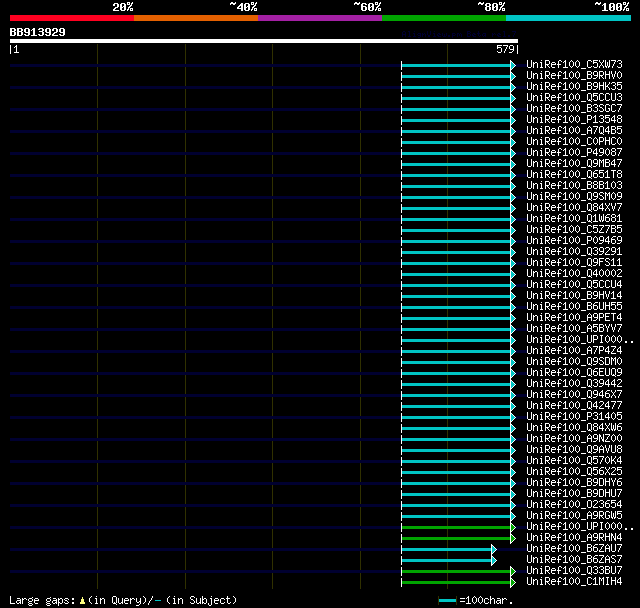640x608 pixels.
Task: Click the UniRef100_Q6EUQ9 label
Action: point(574,373)
